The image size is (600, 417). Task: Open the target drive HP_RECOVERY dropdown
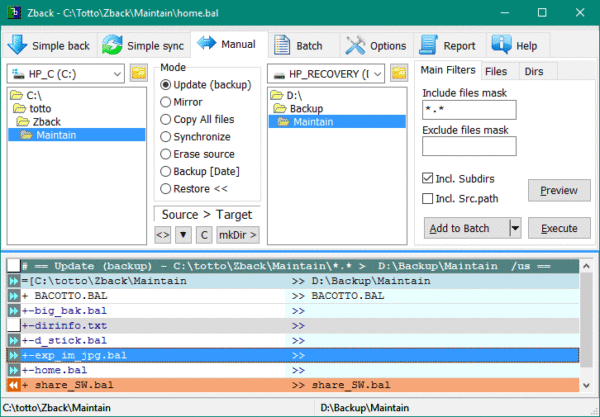378,74
